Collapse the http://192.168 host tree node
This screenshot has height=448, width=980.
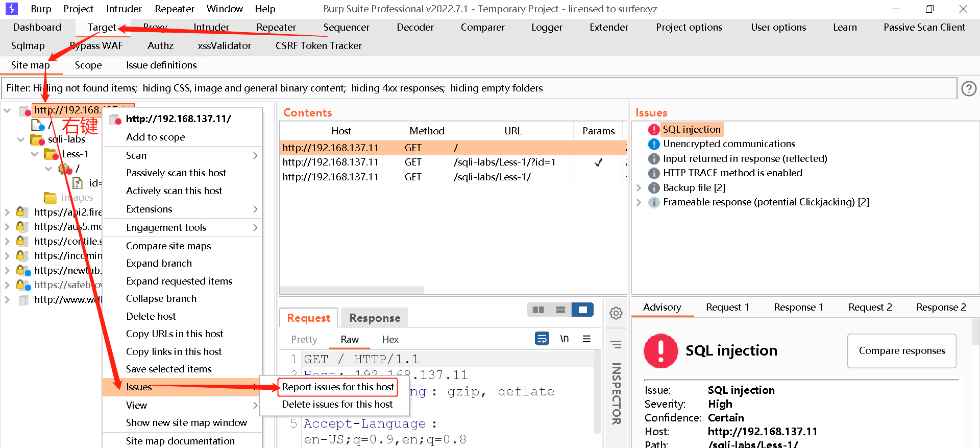(7, 110)
